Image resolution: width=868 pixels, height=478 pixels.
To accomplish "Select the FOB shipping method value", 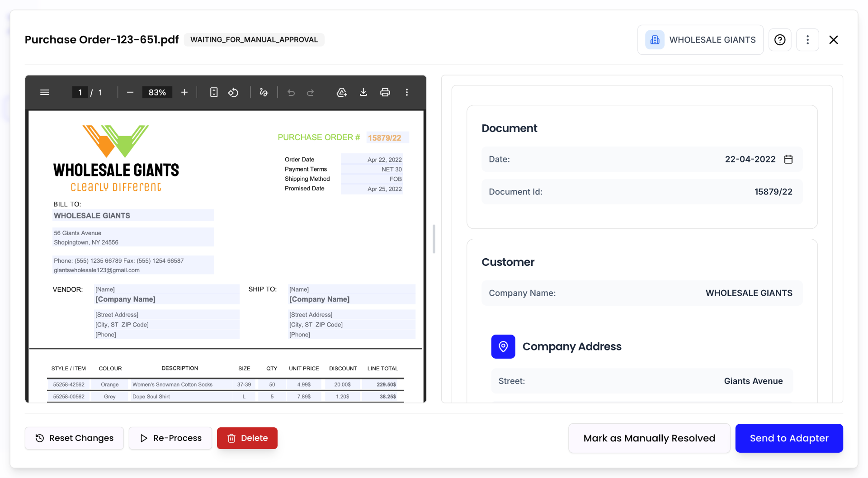I will pos(396,179).
